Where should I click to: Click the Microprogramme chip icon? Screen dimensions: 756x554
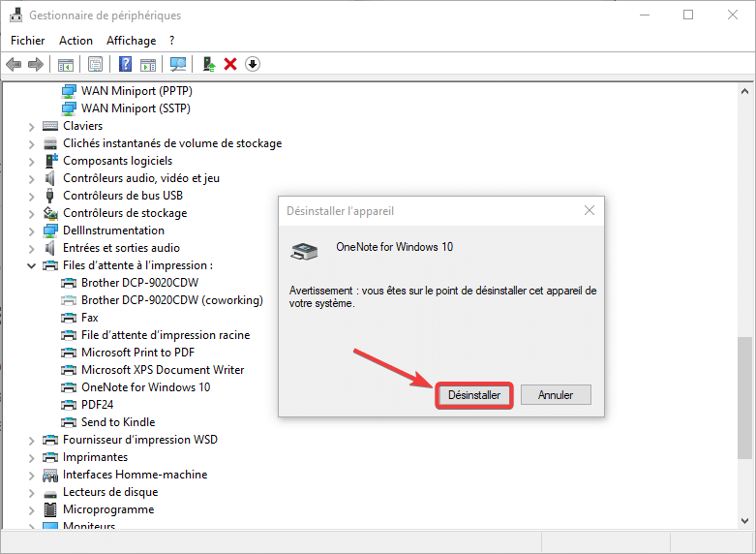tap(50, 509)
